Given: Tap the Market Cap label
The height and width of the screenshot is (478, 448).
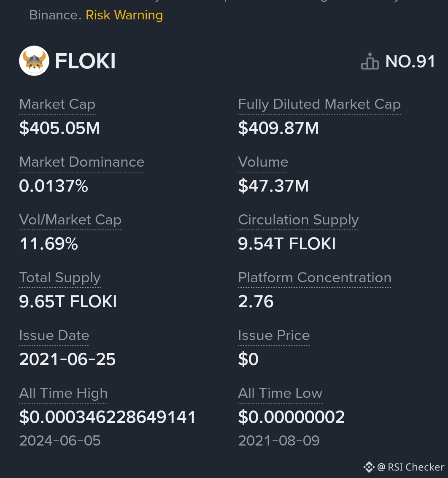Looking at the screenshot, I should click(x=57, y=104).
